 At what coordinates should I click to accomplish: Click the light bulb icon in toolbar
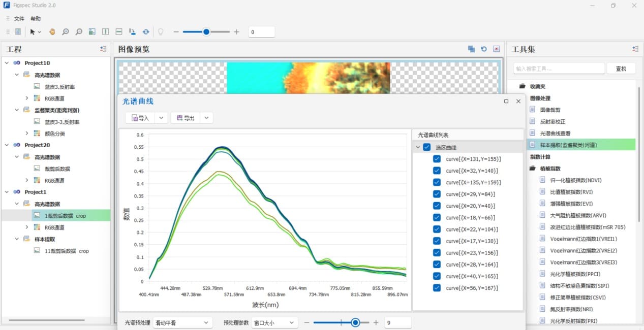(161, 32)
